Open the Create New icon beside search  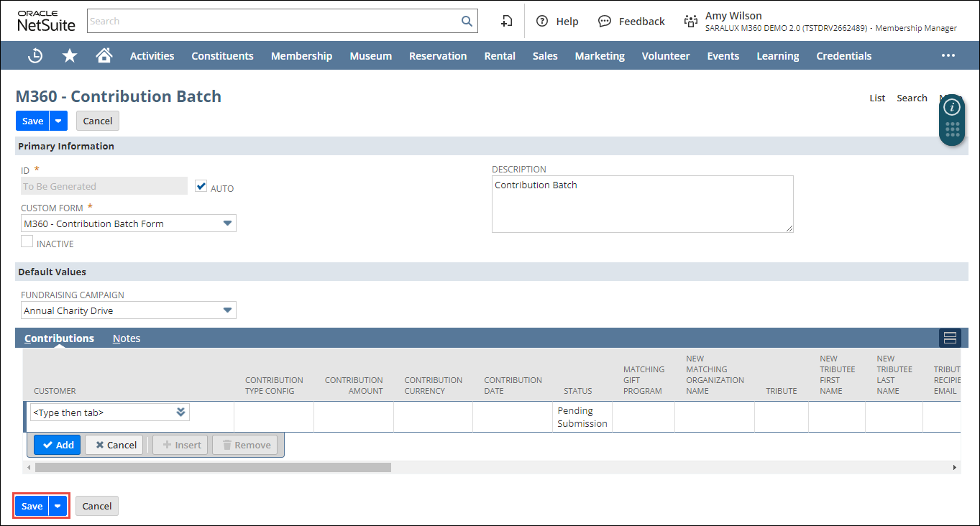507,21
